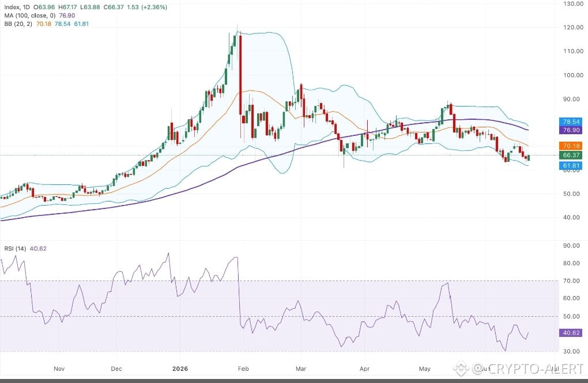Viewport: 588px width, 383px height.
Task: Click purple 40.62 RSI tag on axis
Action: (x=571, y=333)
